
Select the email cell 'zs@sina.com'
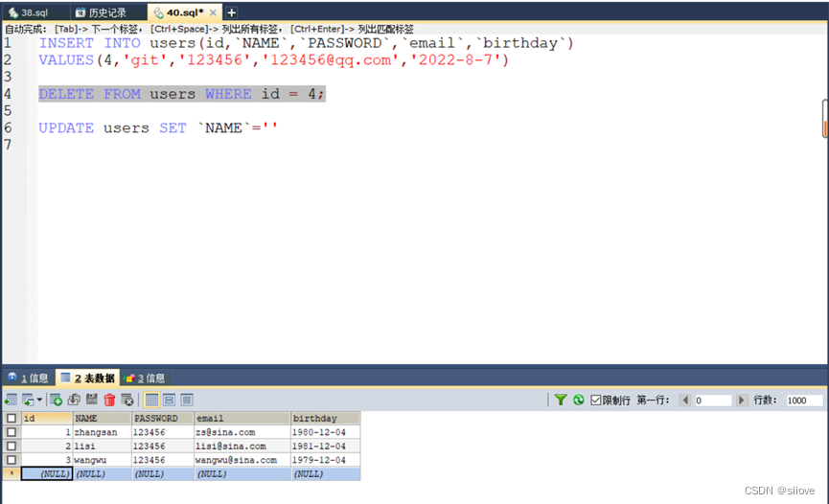click(x=242, y=432)
